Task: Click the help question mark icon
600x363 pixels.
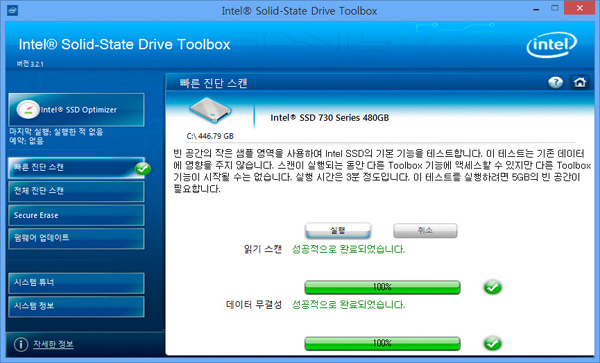Action: coord(555,82)
